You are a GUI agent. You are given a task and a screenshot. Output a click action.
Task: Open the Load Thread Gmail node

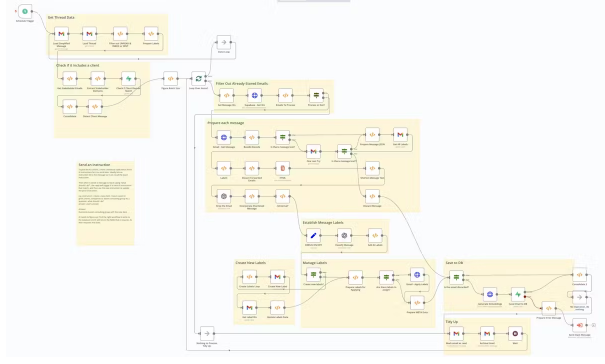coord(89,34)
